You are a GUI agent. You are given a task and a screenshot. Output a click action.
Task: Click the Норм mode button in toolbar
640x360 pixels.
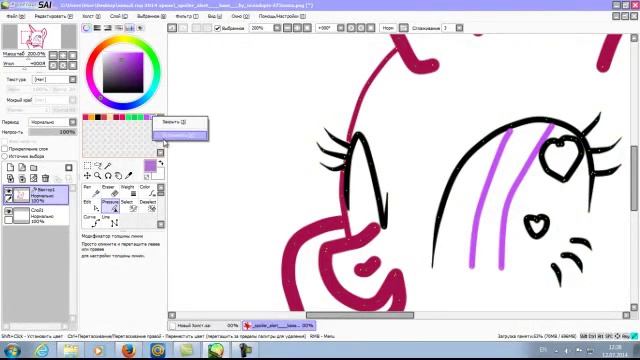click(x=388, y=28)
